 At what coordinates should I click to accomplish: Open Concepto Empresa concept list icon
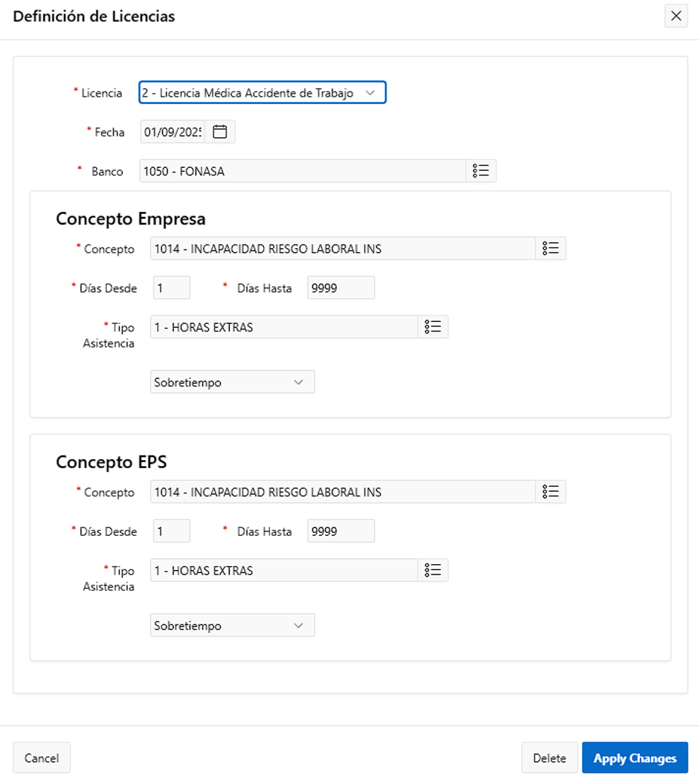(x=550, y=248)
